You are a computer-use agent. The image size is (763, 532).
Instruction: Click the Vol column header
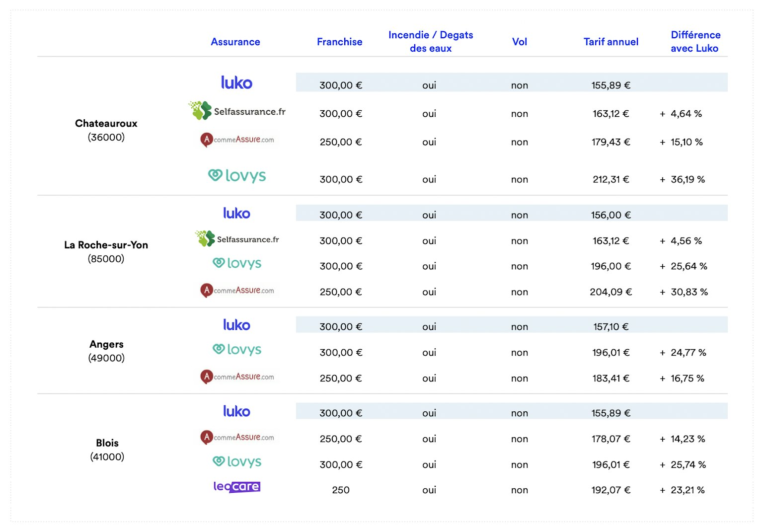click(x=520, y=42)
